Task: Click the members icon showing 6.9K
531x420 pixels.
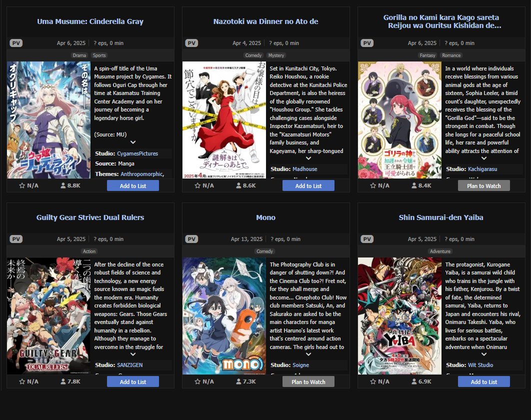Action: pos(414,381)
